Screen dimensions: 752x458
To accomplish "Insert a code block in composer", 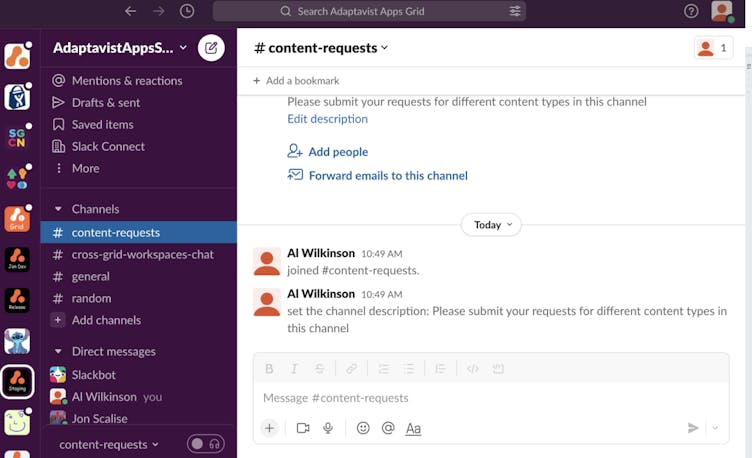I will coord(498,368).
